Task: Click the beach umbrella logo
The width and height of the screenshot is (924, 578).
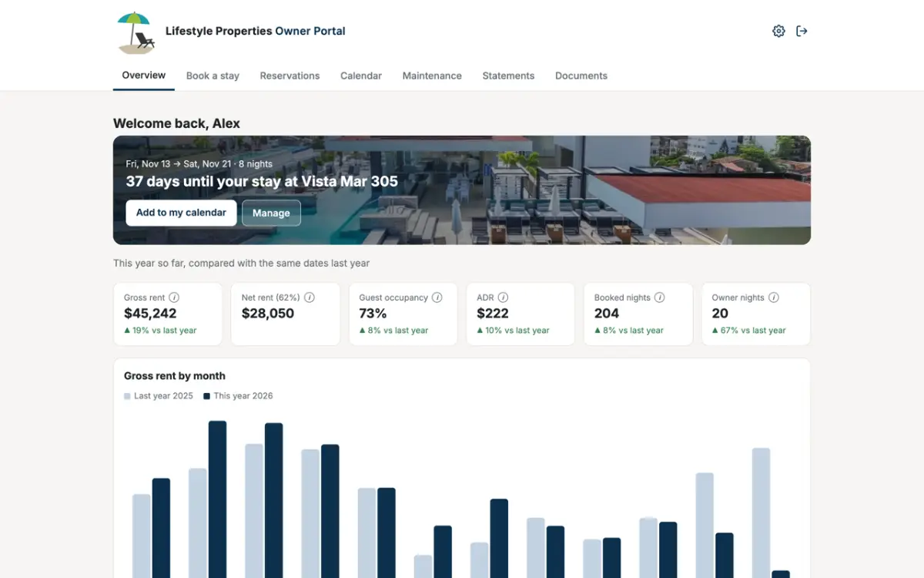Action: point(136,32)
